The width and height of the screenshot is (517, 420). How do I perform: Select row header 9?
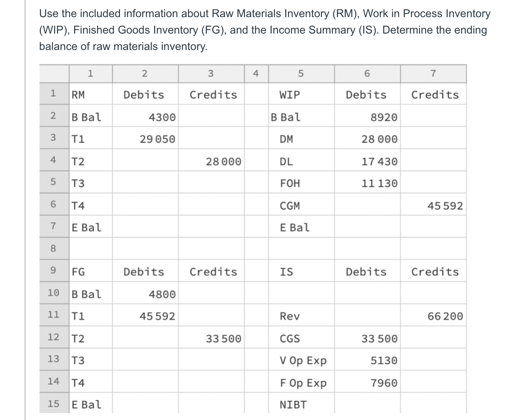[x=54, y=271]
